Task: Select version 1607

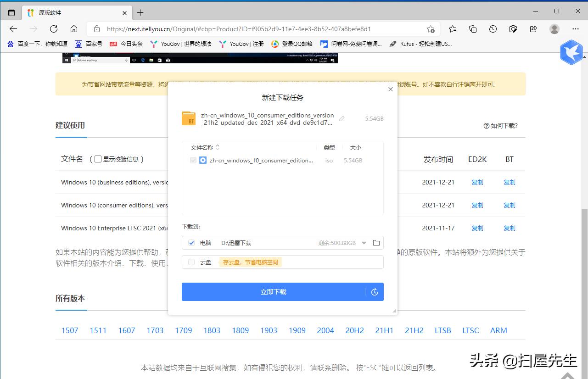Action: pos(127,330)
